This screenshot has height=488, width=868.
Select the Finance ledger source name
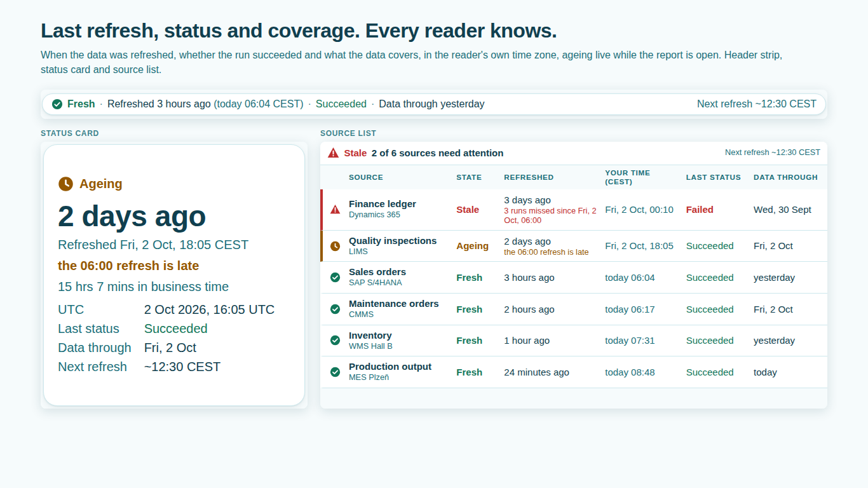point(383,204)
